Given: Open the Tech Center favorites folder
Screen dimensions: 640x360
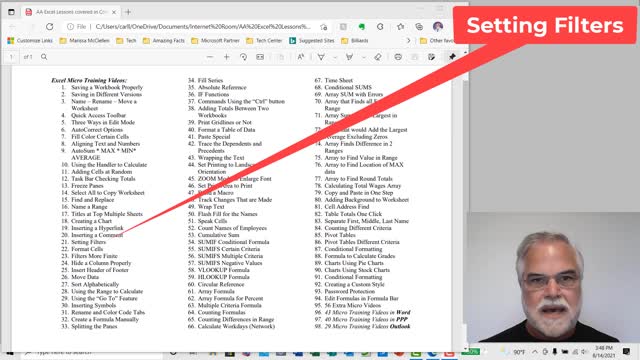Looking at the screenshot, I should point(264,40).
